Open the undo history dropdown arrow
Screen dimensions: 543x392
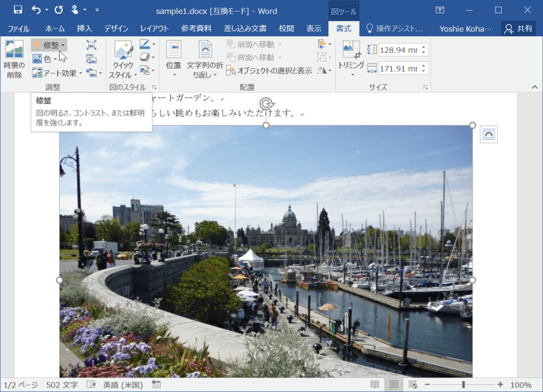(x=46, y=10)
